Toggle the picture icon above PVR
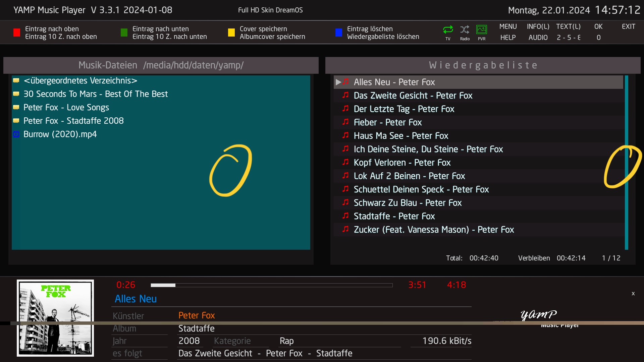 click(x=482, y=29)
